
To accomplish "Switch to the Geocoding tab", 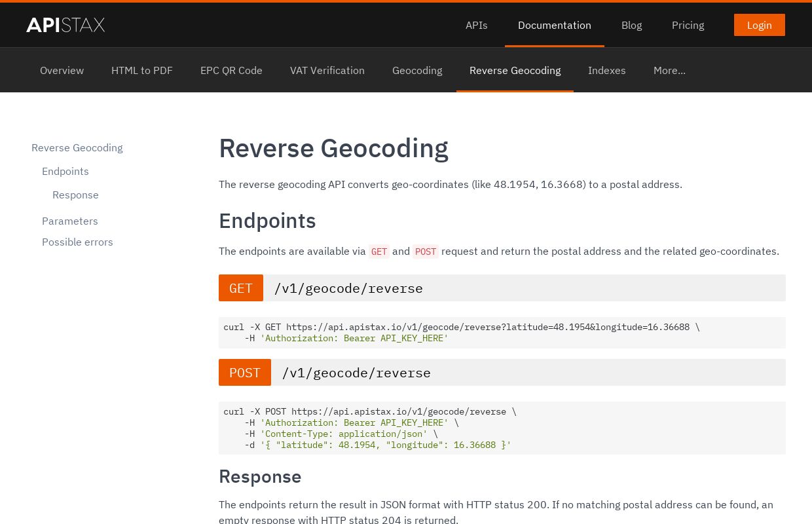I will pos(417,70).
